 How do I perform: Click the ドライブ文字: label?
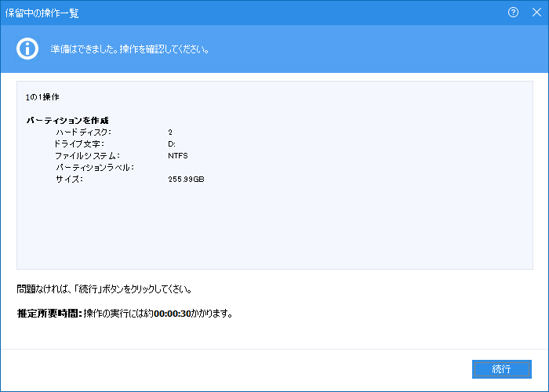(x=78, y=143)
